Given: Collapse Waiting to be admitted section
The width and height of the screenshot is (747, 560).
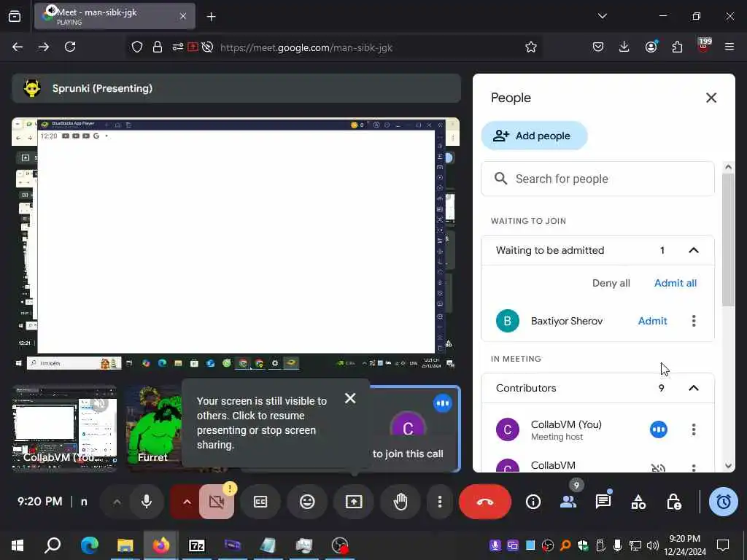Looking at the screenshot, I should 694,250.
